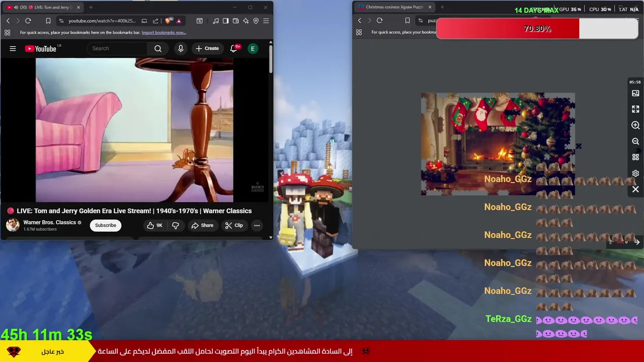Reload the YouTube page
This screenshot has width=644, height=362.
(28, 21)
